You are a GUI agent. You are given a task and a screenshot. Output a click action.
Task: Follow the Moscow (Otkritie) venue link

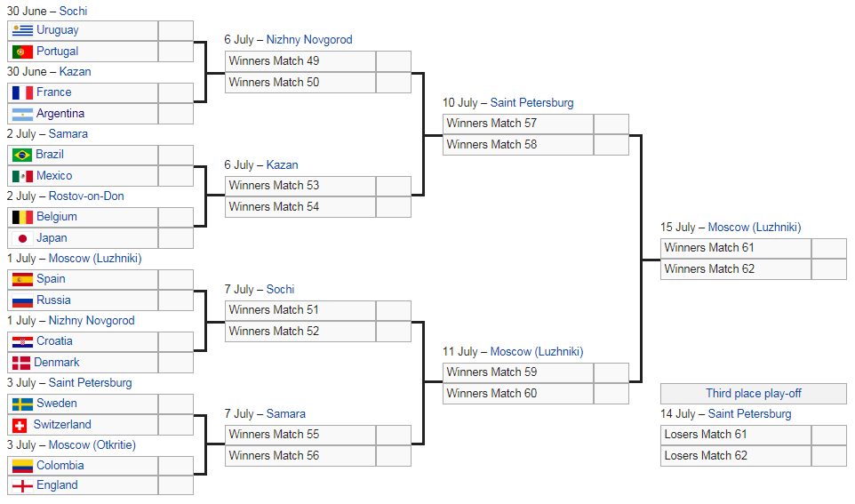coord(92,444)
